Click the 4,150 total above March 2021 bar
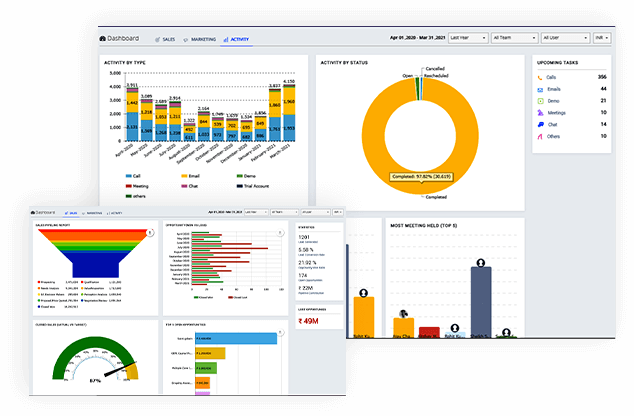 coord(289,81)
